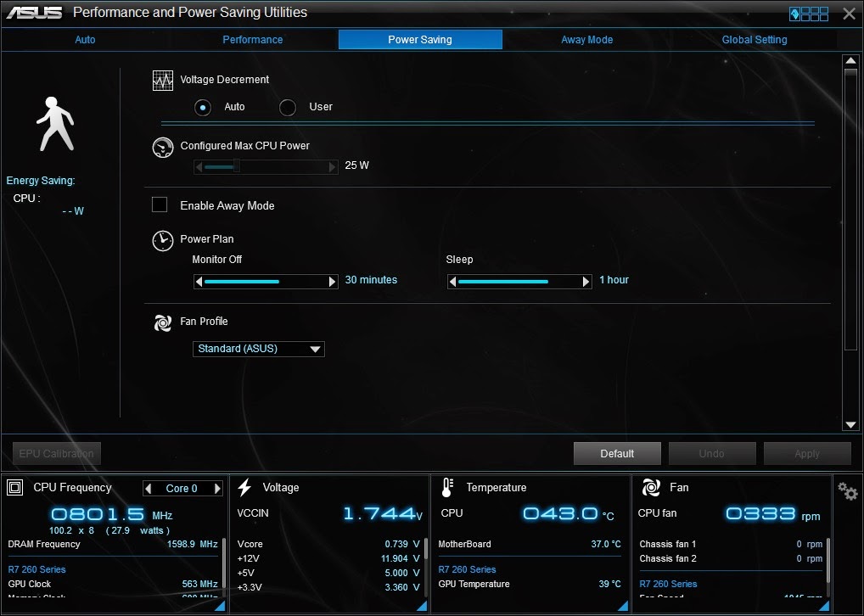
Task: Click the Configured Max CPU Power gauge icon
Action: pos(163,148)
